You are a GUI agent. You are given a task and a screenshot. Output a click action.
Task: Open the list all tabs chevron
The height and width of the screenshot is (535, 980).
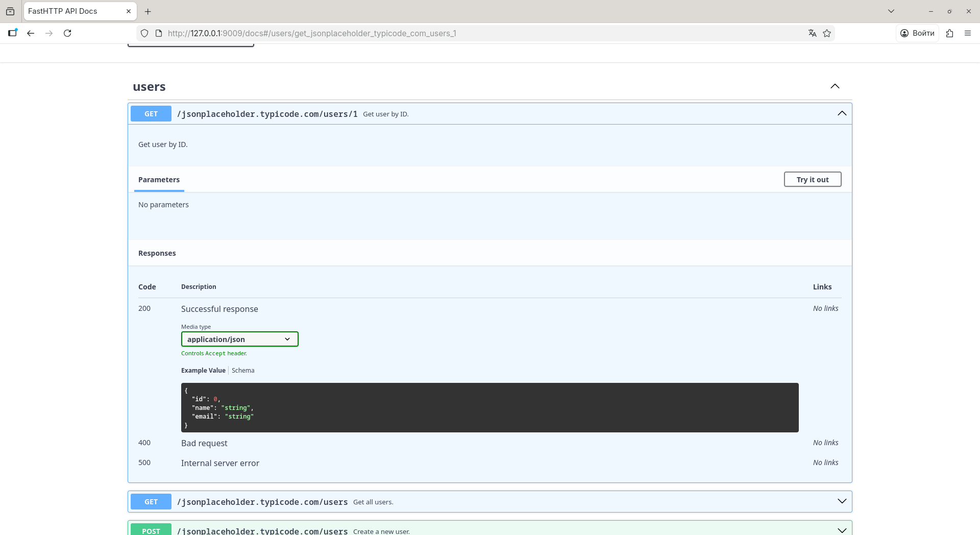coord(891,11)
